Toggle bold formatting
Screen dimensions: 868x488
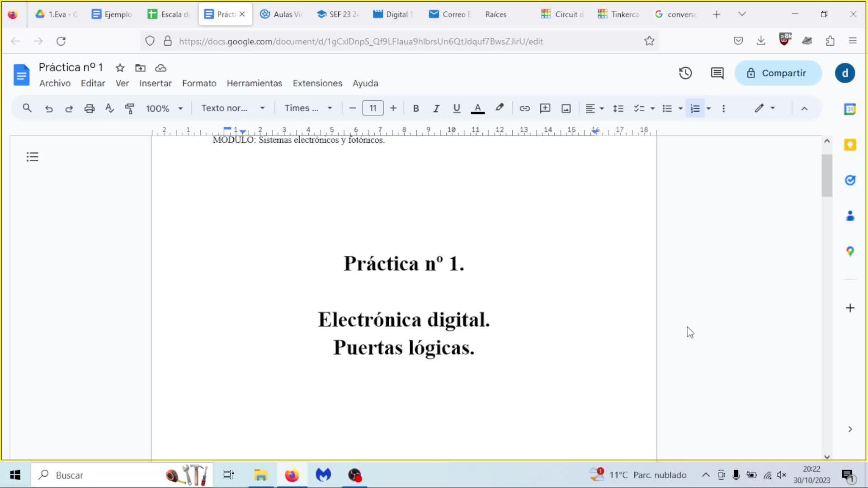pos(416,108)
